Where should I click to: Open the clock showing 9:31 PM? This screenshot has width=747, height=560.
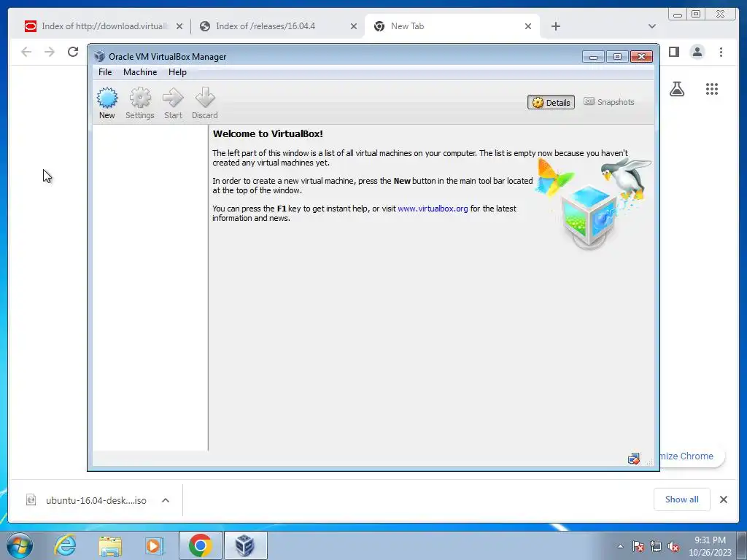pos(710,546)
